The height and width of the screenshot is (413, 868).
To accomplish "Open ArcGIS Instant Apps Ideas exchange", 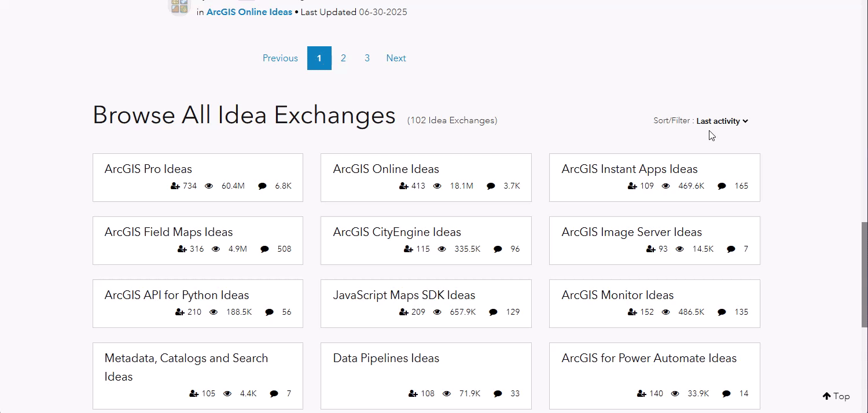I will coord(630,169).
